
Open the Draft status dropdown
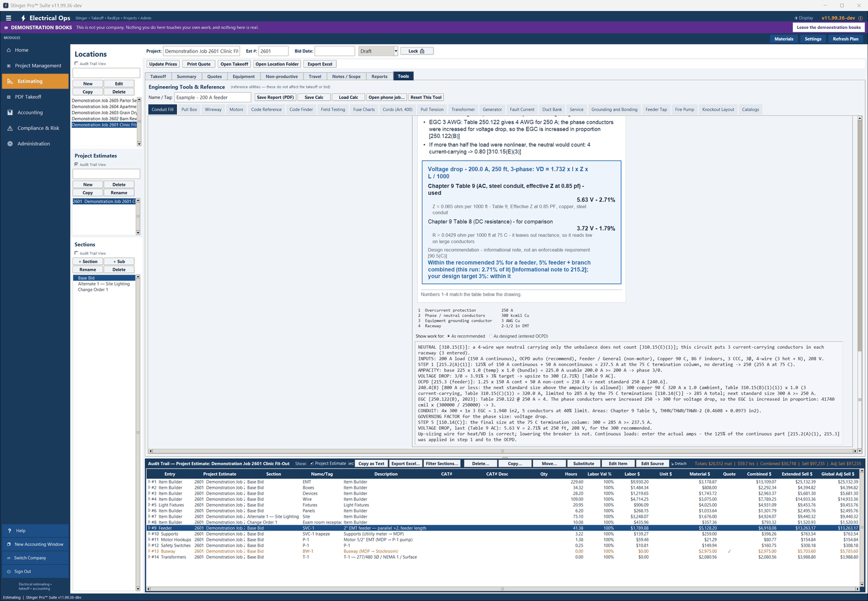point(396,51)
